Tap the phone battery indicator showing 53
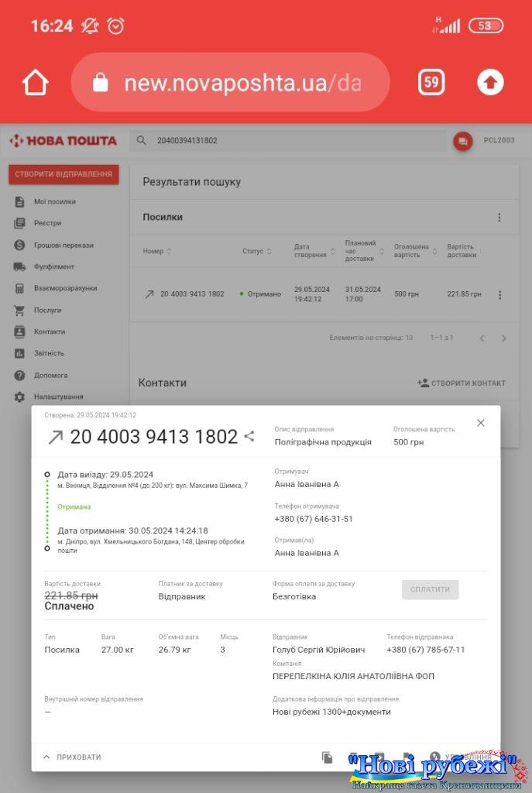 tap(486, 26)
